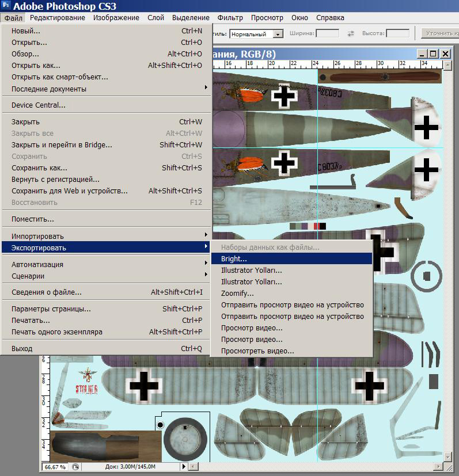The width and height of the screenshot is (459, 476).
Task: Close the document window with X
Action: pyautogui.click(x=445, y=54)
